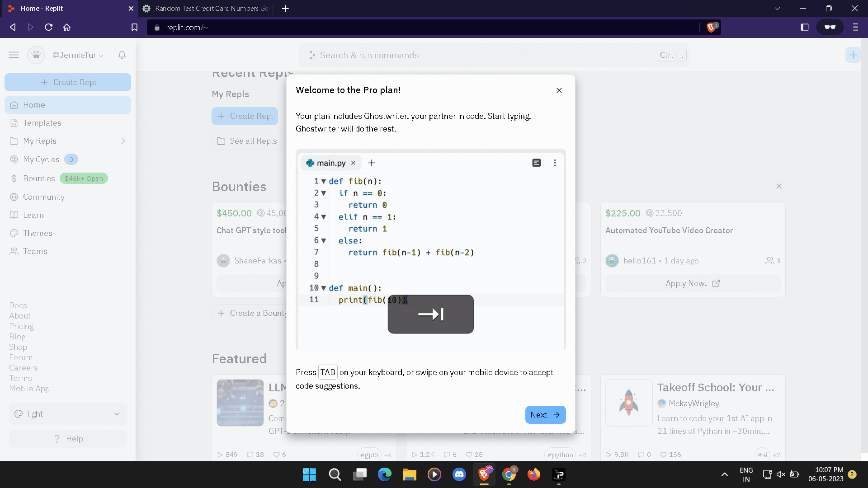Expand the @JermieTur account dropdown

click(x=78, y=55)
